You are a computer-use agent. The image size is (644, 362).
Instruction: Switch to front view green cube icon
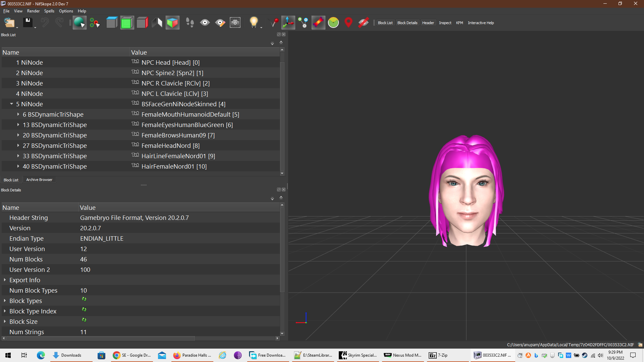(127, 23)
